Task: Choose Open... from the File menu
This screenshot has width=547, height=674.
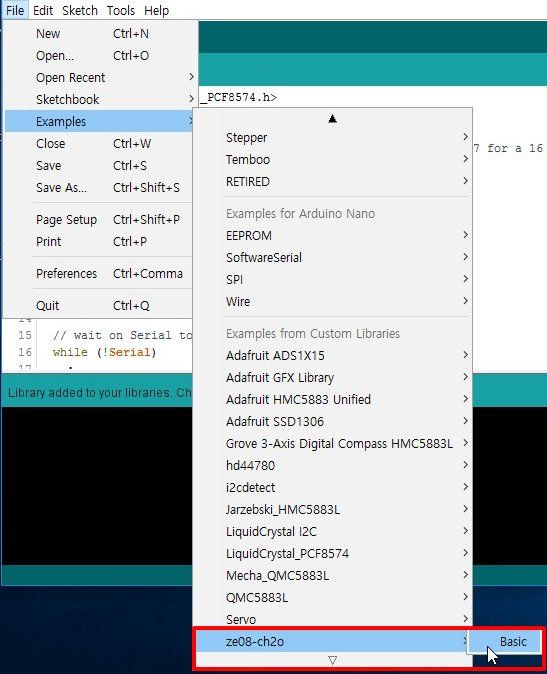Action: [x=99, y=55]
